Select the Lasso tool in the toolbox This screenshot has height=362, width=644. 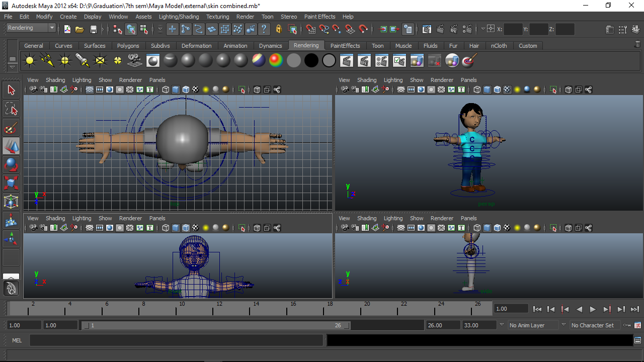11,108
